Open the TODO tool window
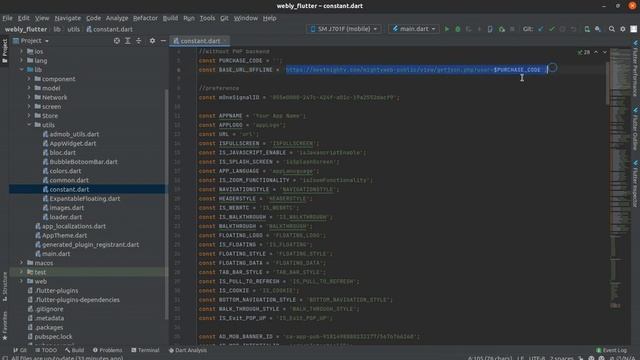This screenshot has height=360, width=640. 46,350
